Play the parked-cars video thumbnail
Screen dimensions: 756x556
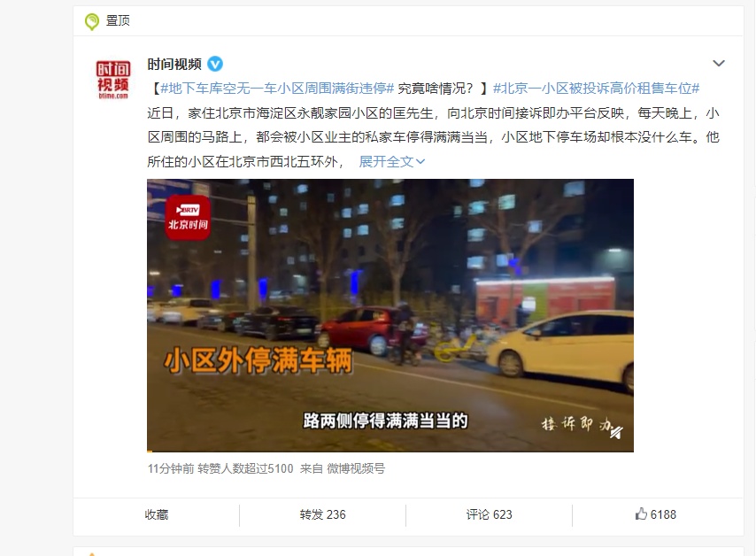pyautogui.click(x=390, y=315)
